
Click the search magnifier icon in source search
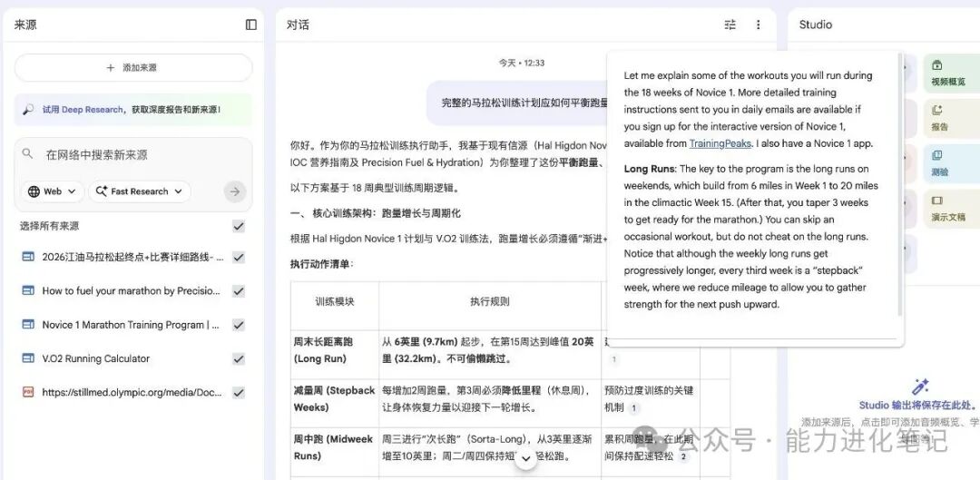[27, 153]
